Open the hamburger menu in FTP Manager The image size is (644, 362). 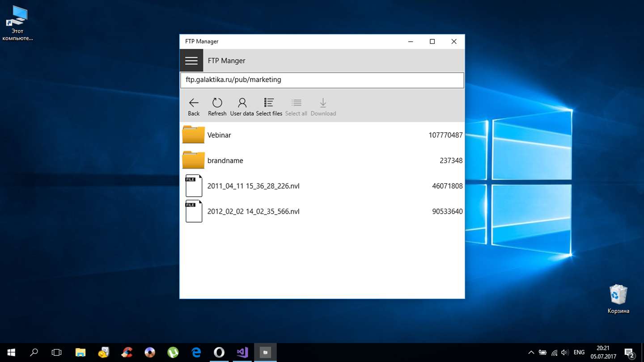[191, 61]
